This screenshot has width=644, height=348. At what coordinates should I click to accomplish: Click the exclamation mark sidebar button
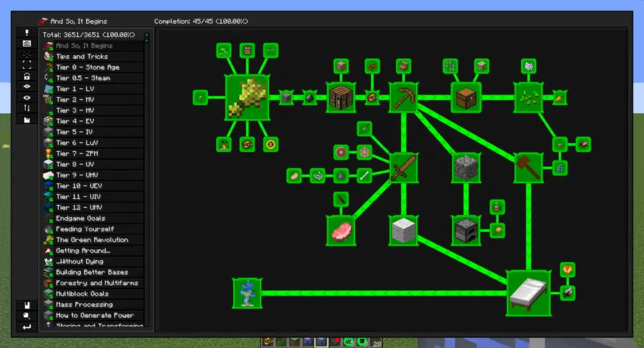(x=26, y=32)
